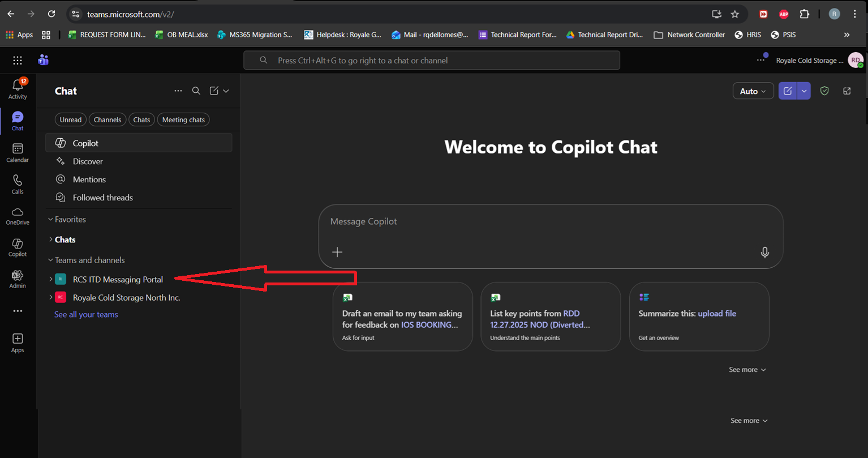The height and width of the screenshot is (458, 868).
Task: Open OB MEAL.xlsx bookmark
Action: coord(181,35)
